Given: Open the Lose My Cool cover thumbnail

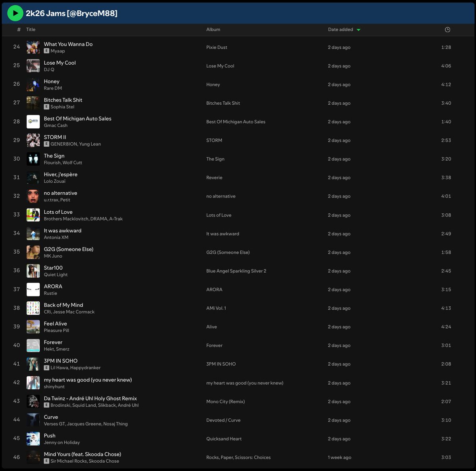Looking at the screenshot, I should (x=33, y=66).
